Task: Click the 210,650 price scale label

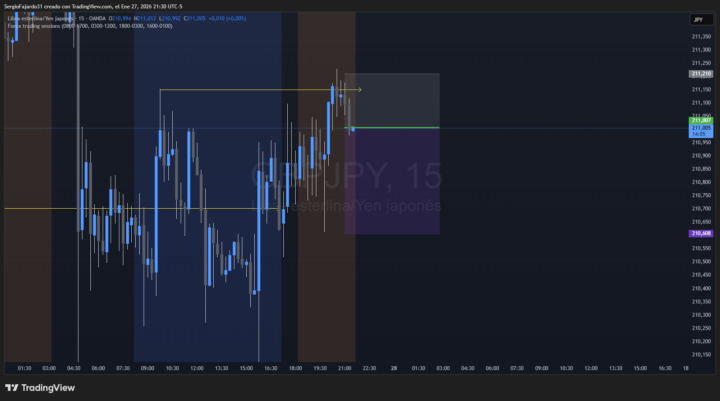Action: click(x=701, y=222)
